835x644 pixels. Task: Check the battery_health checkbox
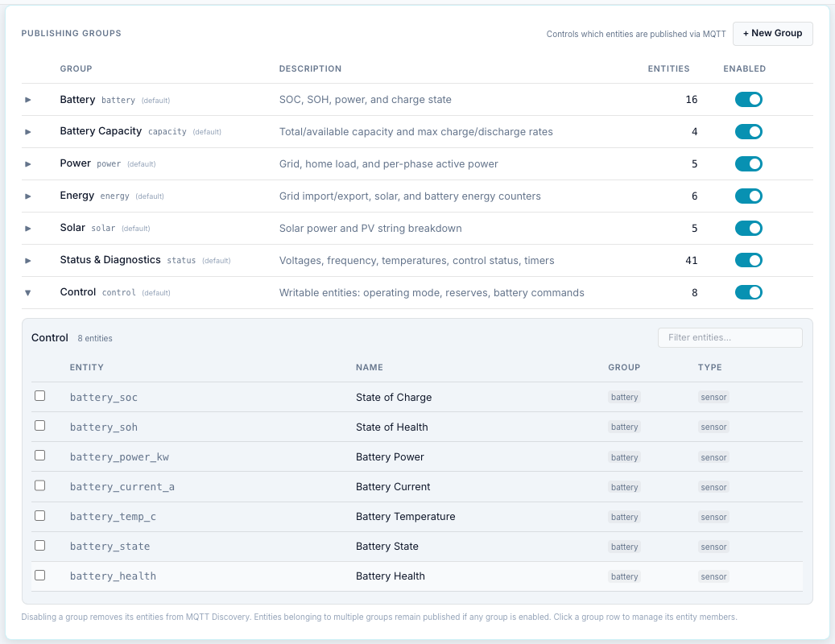click(x=40, y=576)
